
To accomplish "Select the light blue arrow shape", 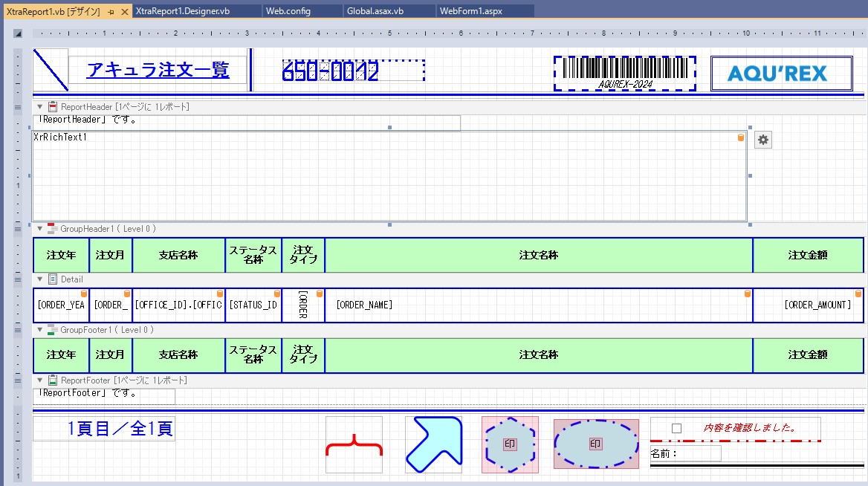I will [433, 444].
